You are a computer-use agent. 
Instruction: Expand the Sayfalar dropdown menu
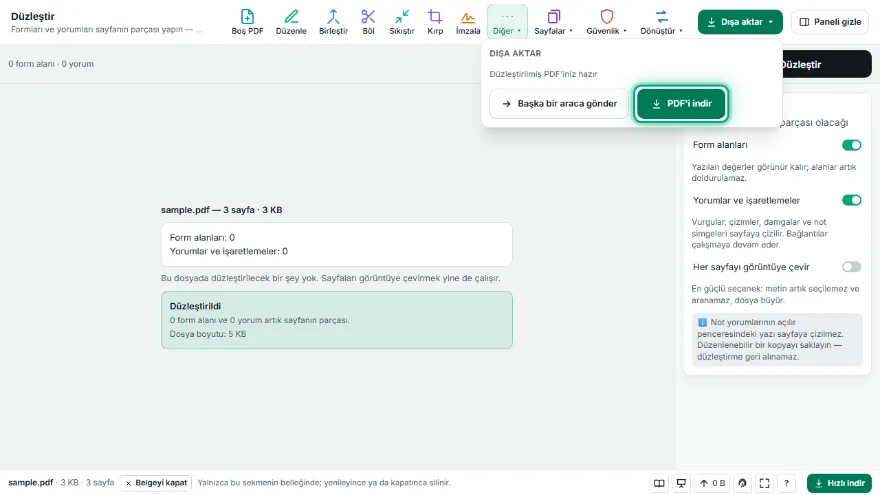[553, 22]
